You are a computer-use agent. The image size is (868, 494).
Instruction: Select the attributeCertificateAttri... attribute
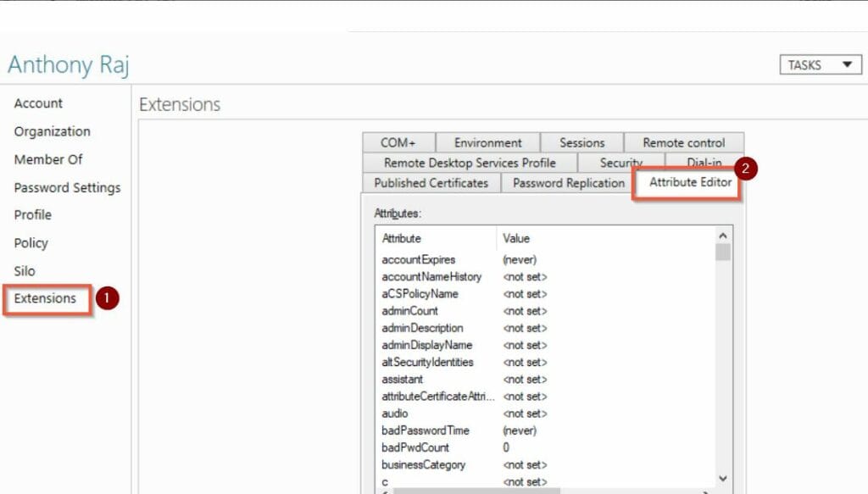545,397
